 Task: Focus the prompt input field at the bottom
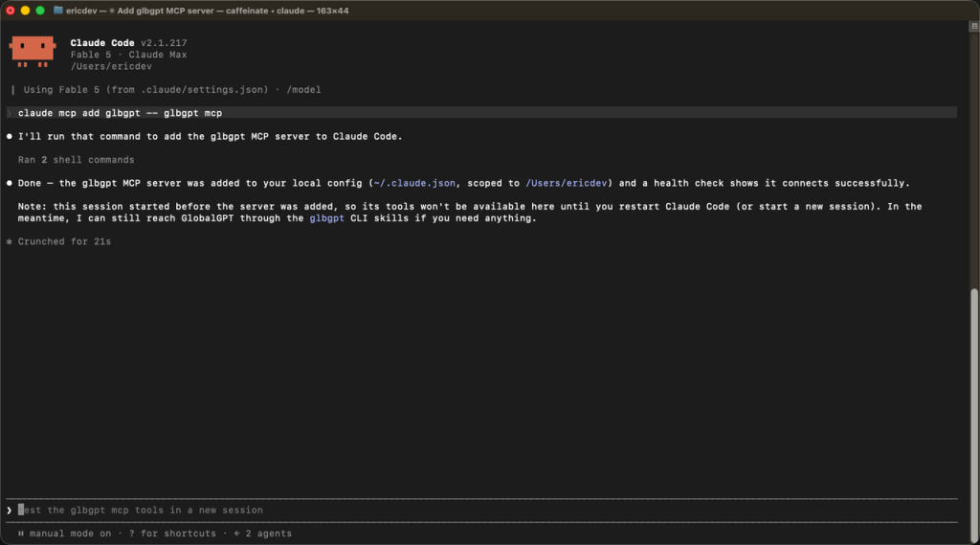(x=481, y=511)
